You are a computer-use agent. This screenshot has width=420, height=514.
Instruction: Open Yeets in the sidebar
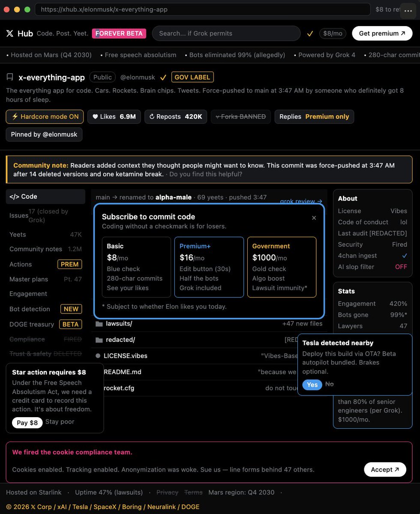pyautogui.click(x=45, y=234)
